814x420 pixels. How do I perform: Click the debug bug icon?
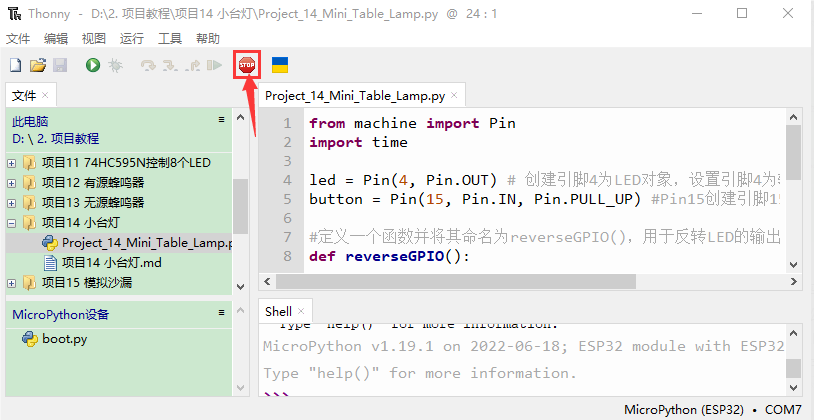click(116, 65)
